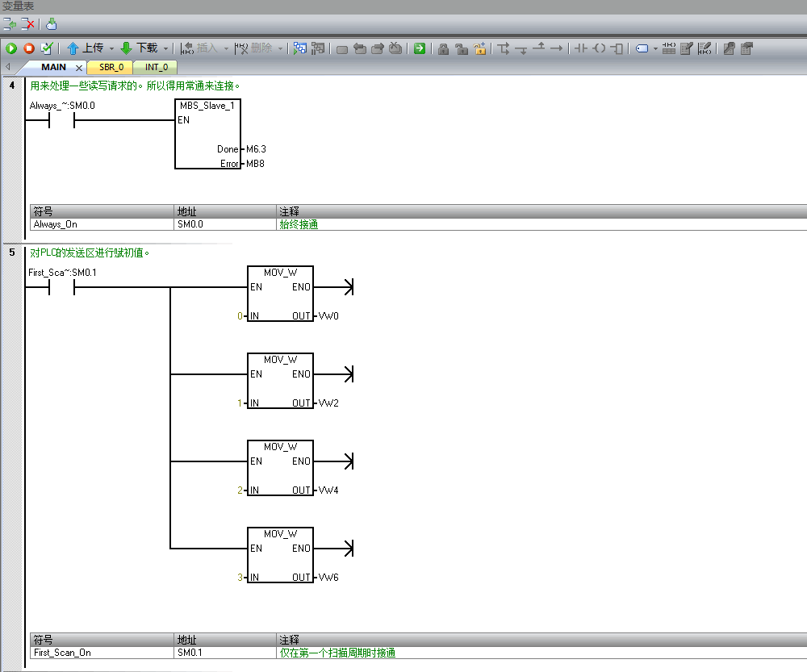Click the Insert coil icon
807x672 pixels.
599,48
